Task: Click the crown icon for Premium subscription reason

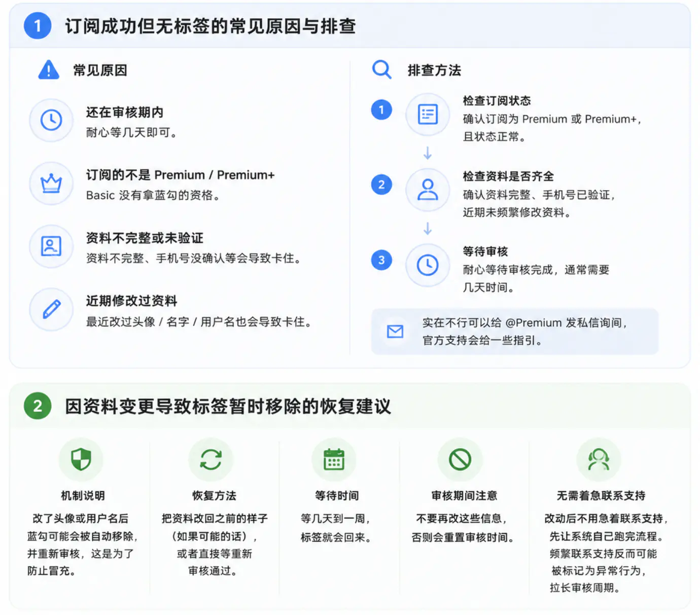Action: point(51,183)
